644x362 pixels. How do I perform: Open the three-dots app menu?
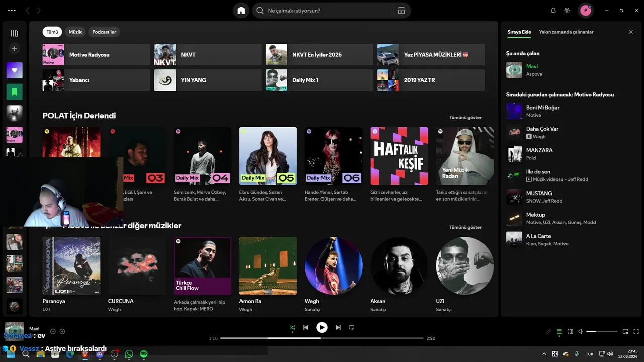(12, 11)
